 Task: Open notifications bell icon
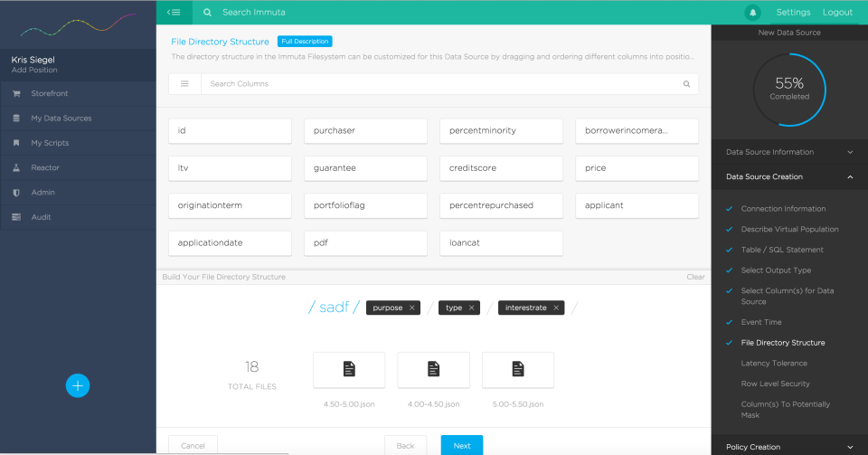click(752, 13)
